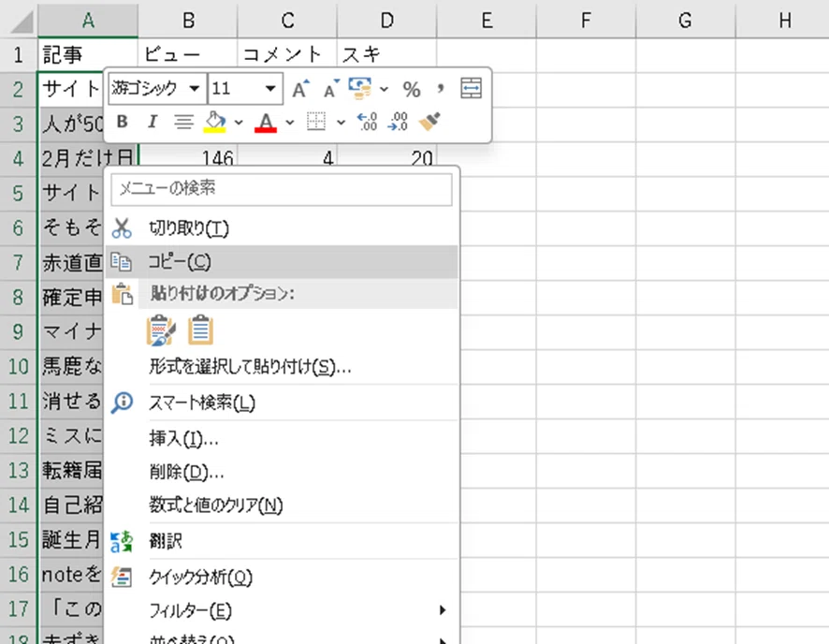Apply comma style
This screenshot has height=644, width=829.
pyautogui.click(x=440, y=88)
